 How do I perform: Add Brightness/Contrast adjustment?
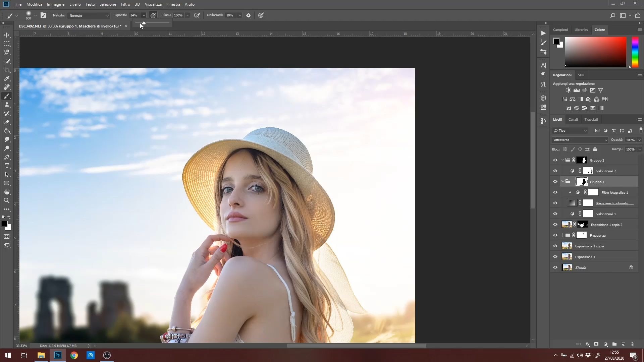(x=568, y=90)
